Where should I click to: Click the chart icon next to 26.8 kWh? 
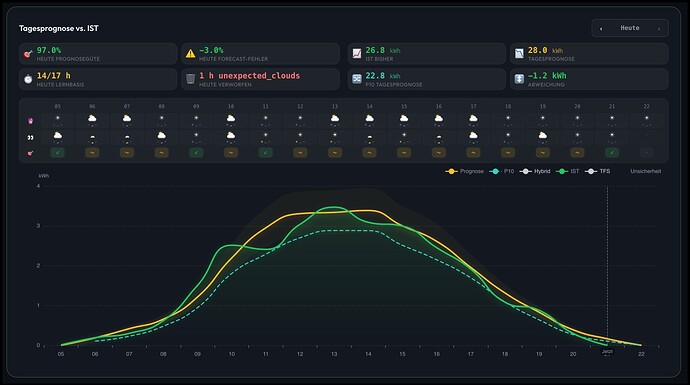tap(357, 54)
